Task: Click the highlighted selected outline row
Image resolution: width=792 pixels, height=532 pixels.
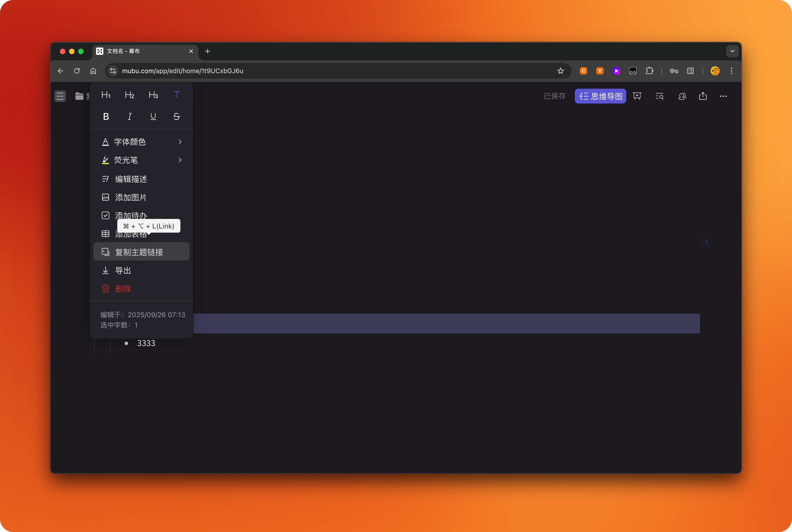Action: coord(446,323)
